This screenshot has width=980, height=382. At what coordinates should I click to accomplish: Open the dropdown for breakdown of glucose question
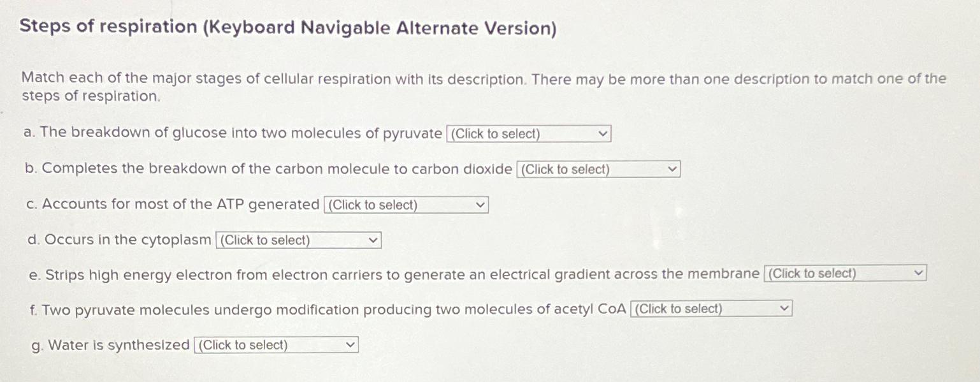[528, 133]
